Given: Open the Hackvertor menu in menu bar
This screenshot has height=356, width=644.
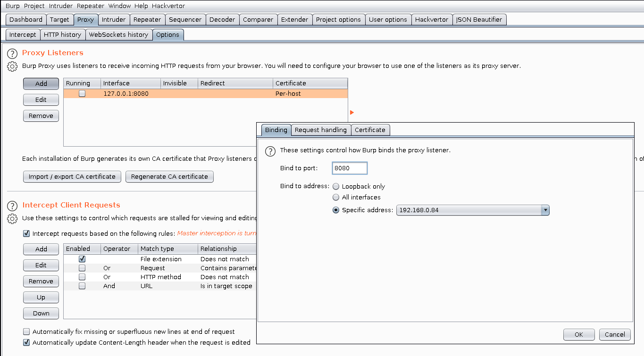Looking at the screenshot, I should pos(168,6).
